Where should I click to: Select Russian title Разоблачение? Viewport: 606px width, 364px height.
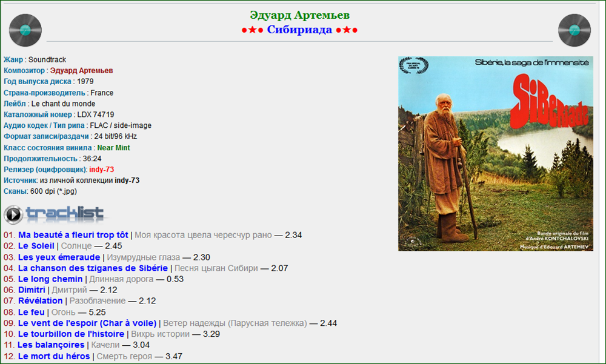pos(98,300)
